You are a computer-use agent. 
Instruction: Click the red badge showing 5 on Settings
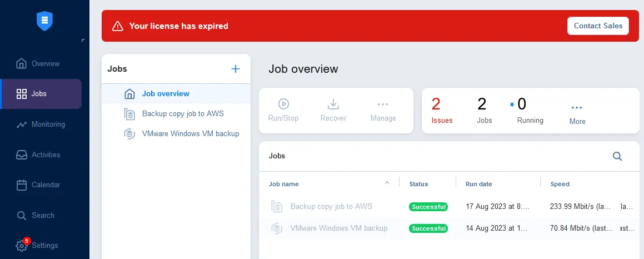tap(26, 241)
